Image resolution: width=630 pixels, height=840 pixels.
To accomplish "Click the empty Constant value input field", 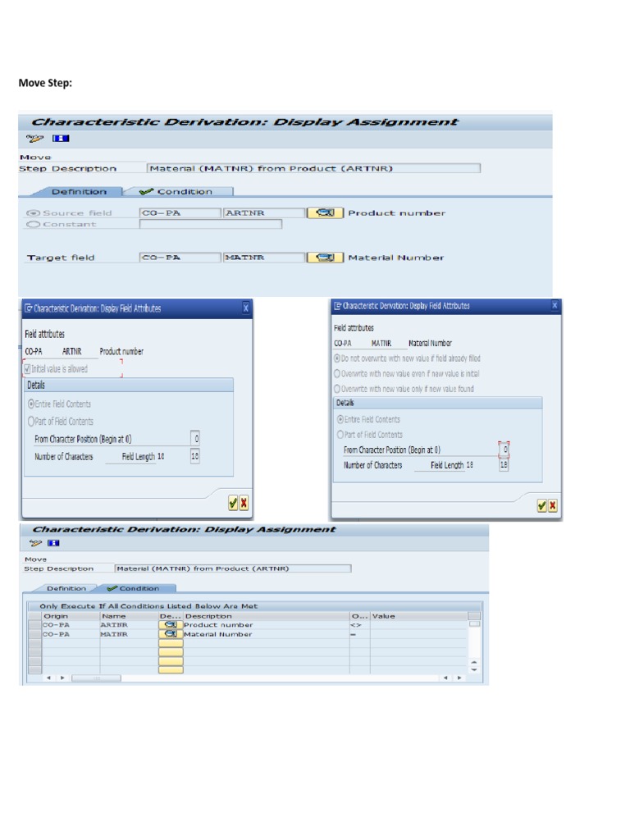I will pos(211,225).
